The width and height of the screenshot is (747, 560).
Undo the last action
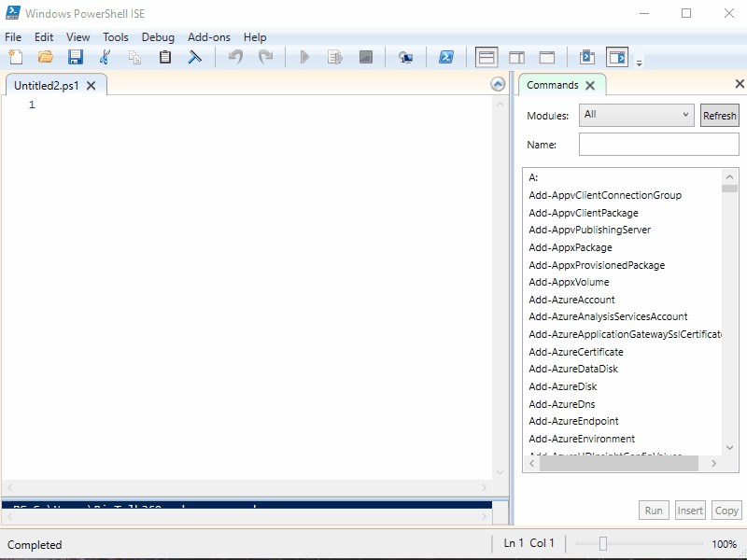pos(235,57)
